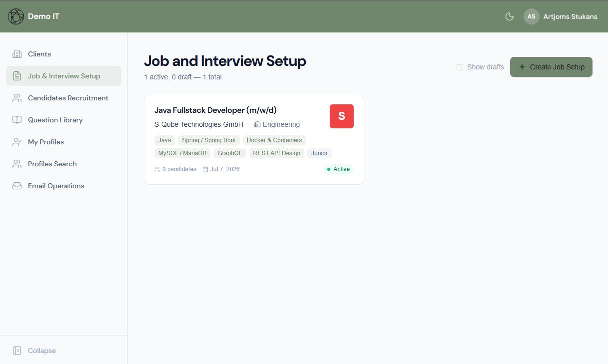The width and height of the screenshot is (608, 364).
Task: Toggle dark mode moon icon
Action: [x=510, y=16]
